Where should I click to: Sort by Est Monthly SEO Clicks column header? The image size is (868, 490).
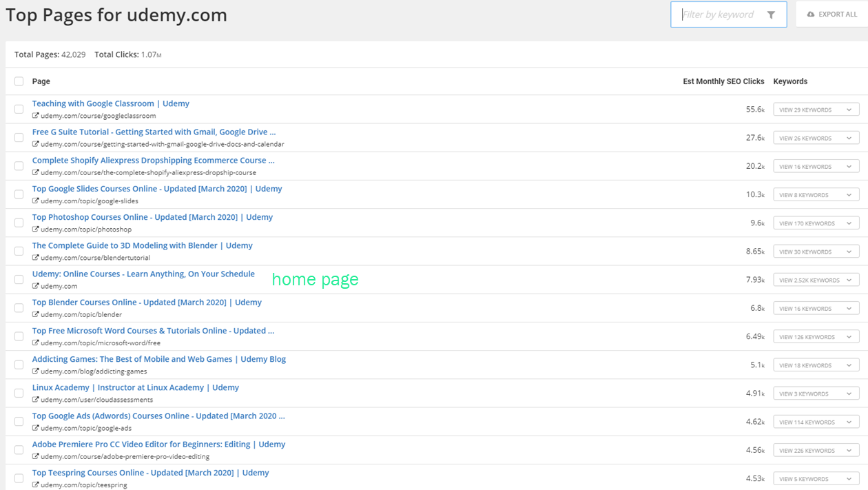point(723,81)
